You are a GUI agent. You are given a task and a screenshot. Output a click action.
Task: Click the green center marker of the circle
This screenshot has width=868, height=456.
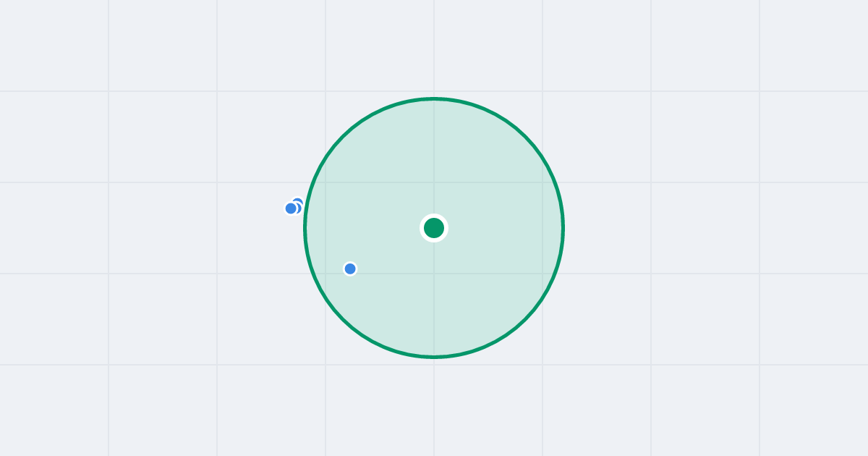pyautogui.click(x=434, y=228)
